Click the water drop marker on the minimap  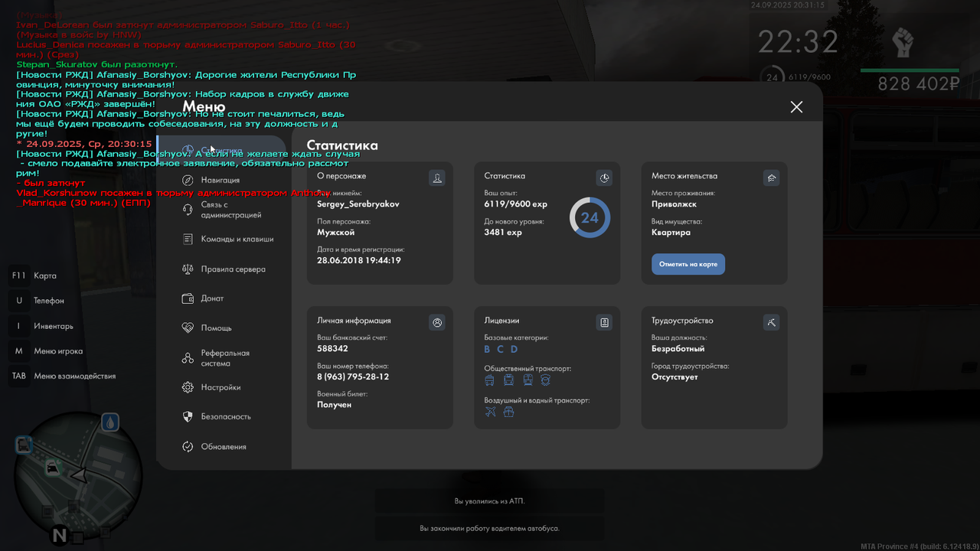click(110, 422)
